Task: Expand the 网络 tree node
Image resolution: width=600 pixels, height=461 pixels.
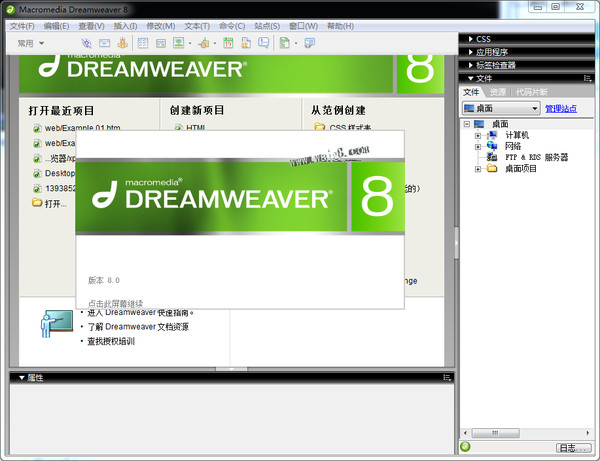Action: point(478,147)
